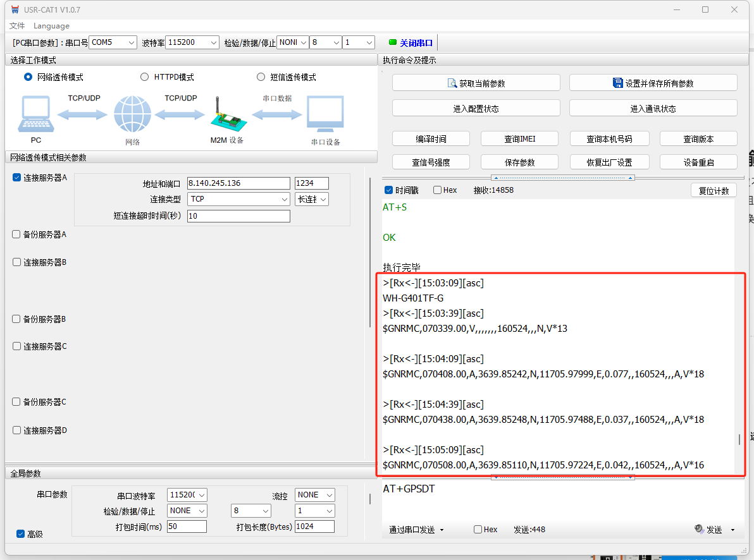
Task: Click the 获取当前参数 magnifier icon button
Action: click(x=452, y=83)
